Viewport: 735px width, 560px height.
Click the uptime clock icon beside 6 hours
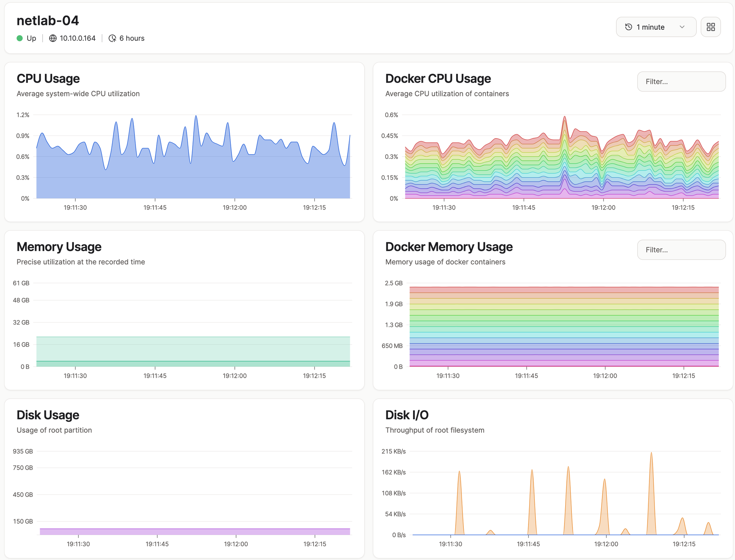tap(112, 38)
